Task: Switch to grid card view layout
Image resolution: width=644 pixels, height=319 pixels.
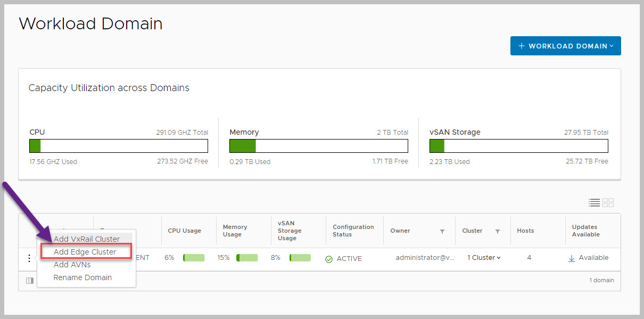Action: tap(608, 203)
